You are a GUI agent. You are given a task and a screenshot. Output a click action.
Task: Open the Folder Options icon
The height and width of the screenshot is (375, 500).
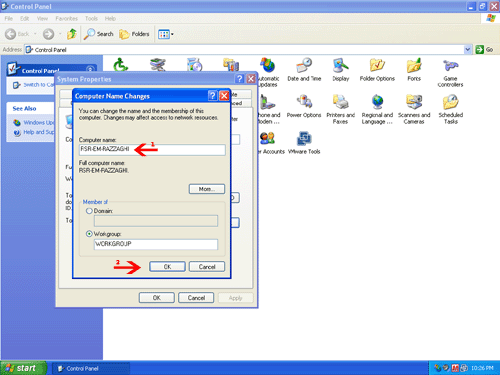pos(377,69)
